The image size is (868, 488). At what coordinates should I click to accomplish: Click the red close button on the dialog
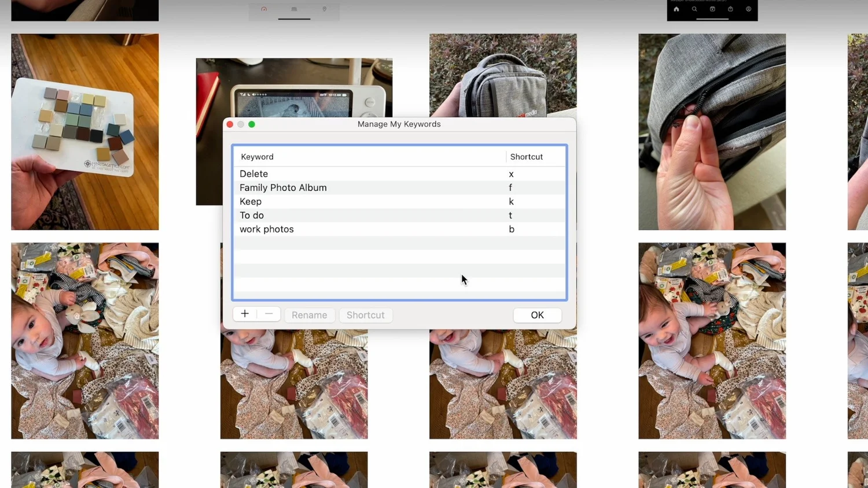coord(230,124)
